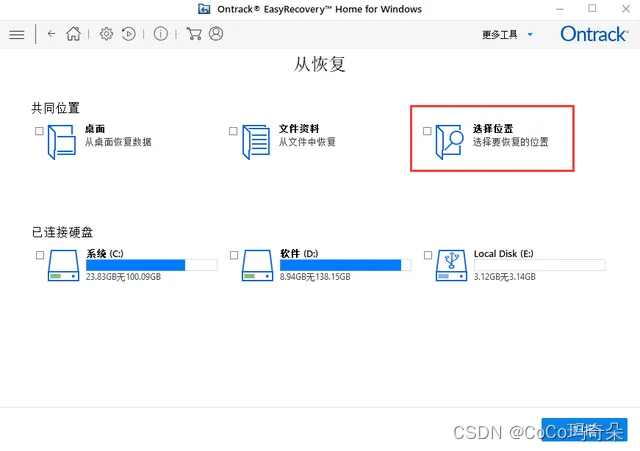Go back with the arrow icon
The height and width of the screenshot is (451, 640).
51,34
